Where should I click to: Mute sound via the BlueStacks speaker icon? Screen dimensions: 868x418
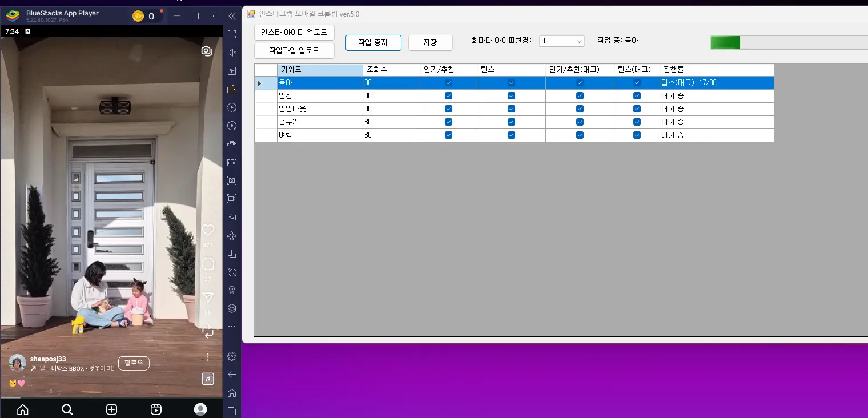pos(231,53)
